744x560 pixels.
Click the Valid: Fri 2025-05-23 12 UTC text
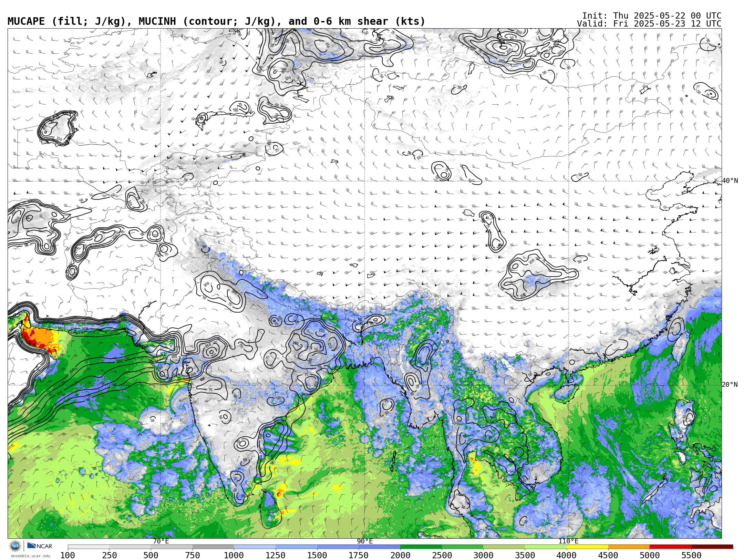pos(649,24)
